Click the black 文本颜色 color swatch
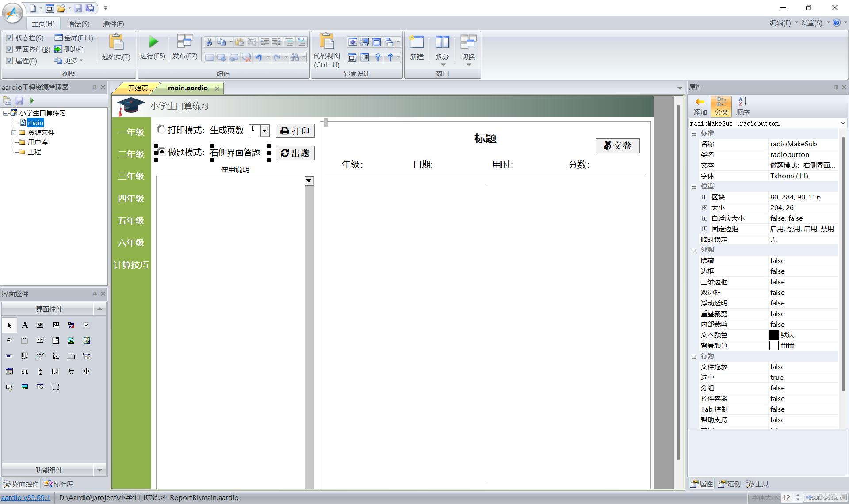The height and width of the screenshot is (504, 849). (774, 335)
